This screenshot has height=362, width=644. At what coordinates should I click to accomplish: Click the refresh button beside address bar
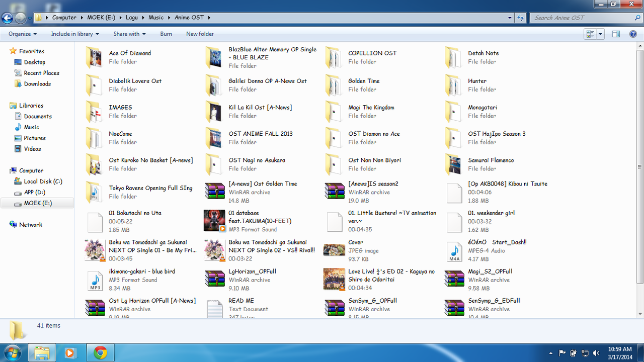pos(521,18)
